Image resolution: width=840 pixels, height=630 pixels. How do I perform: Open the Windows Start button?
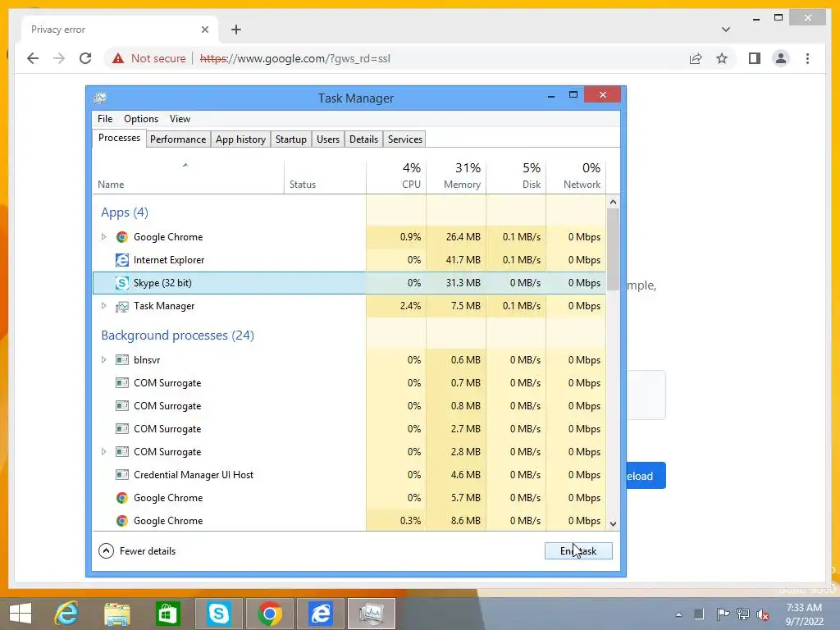point(21,614)
